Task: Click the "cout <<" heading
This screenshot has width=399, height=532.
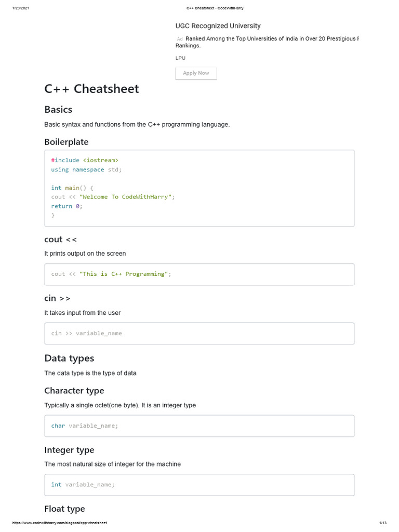Action: (x=61, y=240)
